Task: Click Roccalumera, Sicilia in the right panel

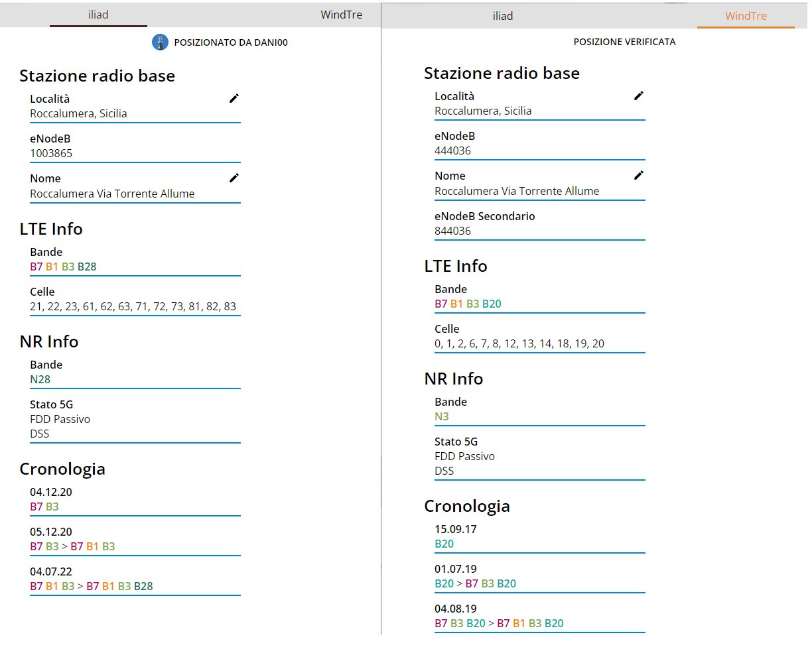Action: (483, 111)
